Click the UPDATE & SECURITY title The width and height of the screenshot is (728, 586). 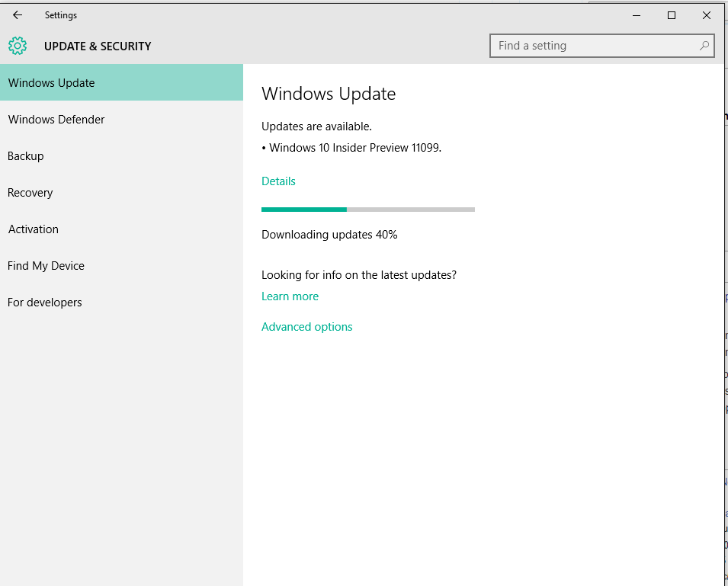point(98,46)
